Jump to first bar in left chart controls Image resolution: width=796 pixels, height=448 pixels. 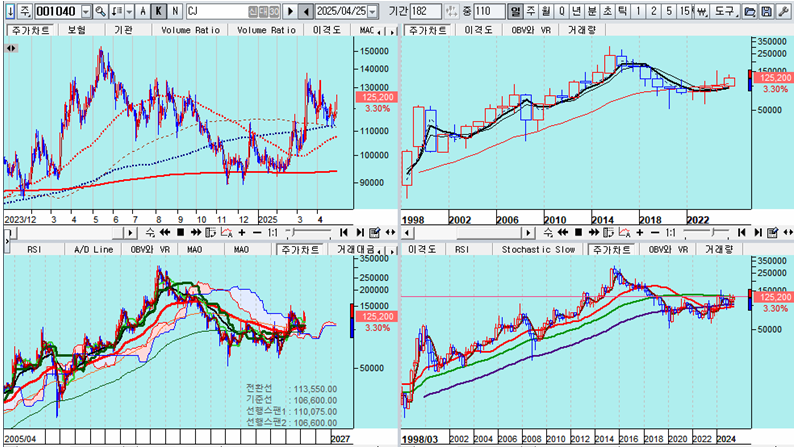(344, 233)
